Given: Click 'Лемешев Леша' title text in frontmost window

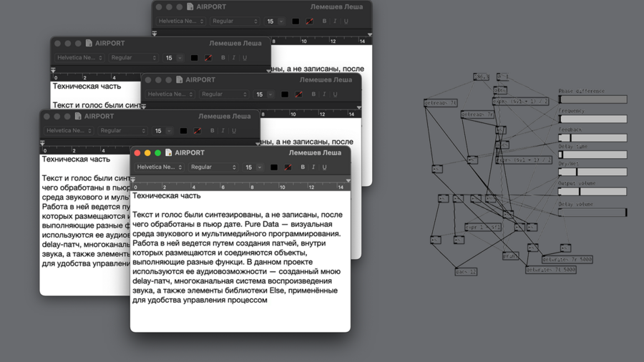Looking at the screenshot, I should (x=315, y=152).
